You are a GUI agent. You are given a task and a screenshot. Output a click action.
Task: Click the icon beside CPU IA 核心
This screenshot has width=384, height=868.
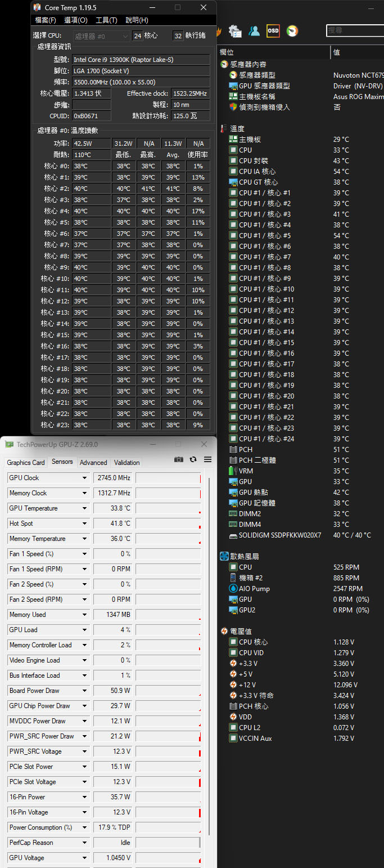click(x=234, y=171)
